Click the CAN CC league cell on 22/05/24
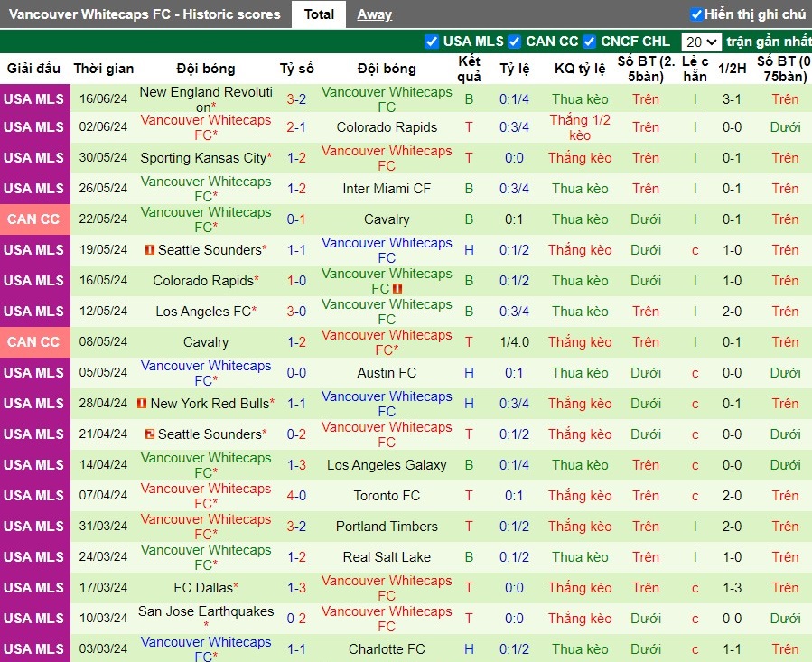 [34, 219]
